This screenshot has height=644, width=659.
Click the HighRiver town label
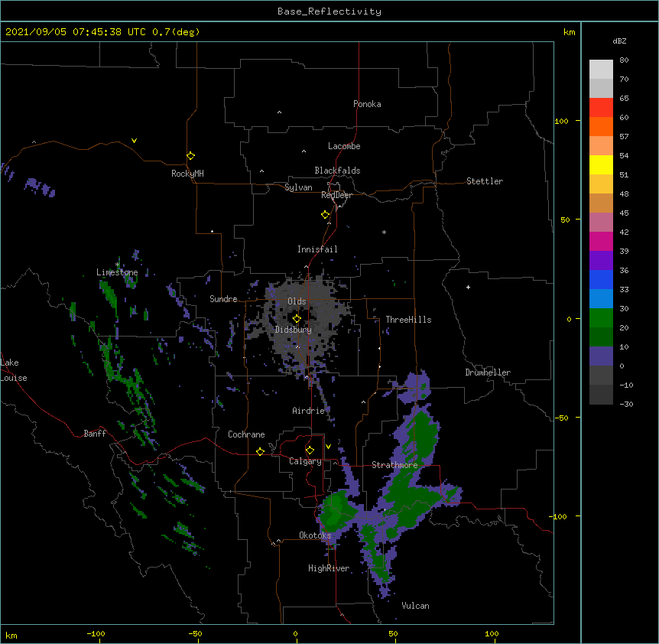coord(329,568)
